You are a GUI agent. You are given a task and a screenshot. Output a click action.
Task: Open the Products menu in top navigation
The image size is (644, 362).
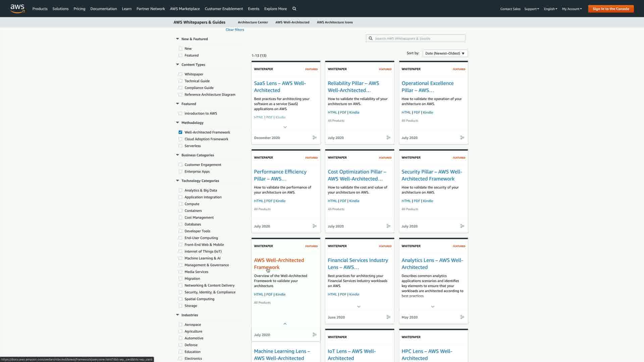point(40,9)
